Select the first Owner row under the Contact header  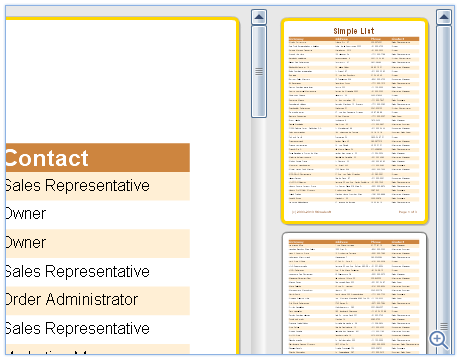pos(98,215)
